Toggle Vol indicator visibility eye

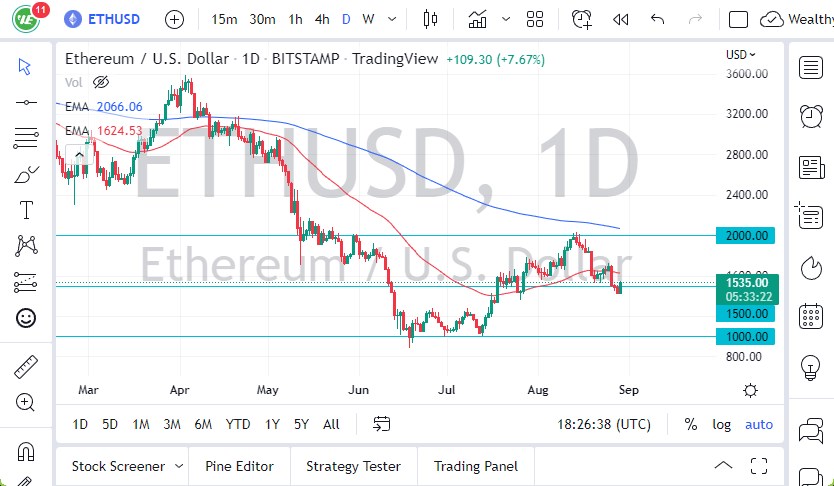99,83
